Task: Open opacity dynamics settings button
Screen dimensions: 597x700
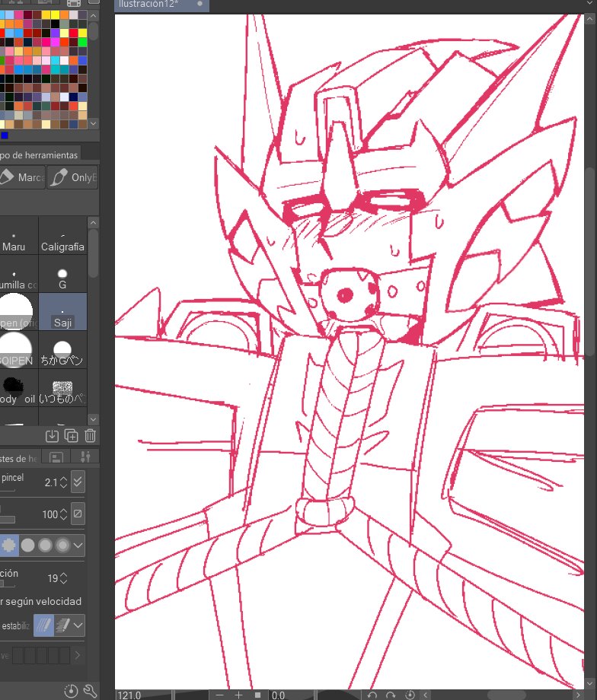Action: point(78,514)
